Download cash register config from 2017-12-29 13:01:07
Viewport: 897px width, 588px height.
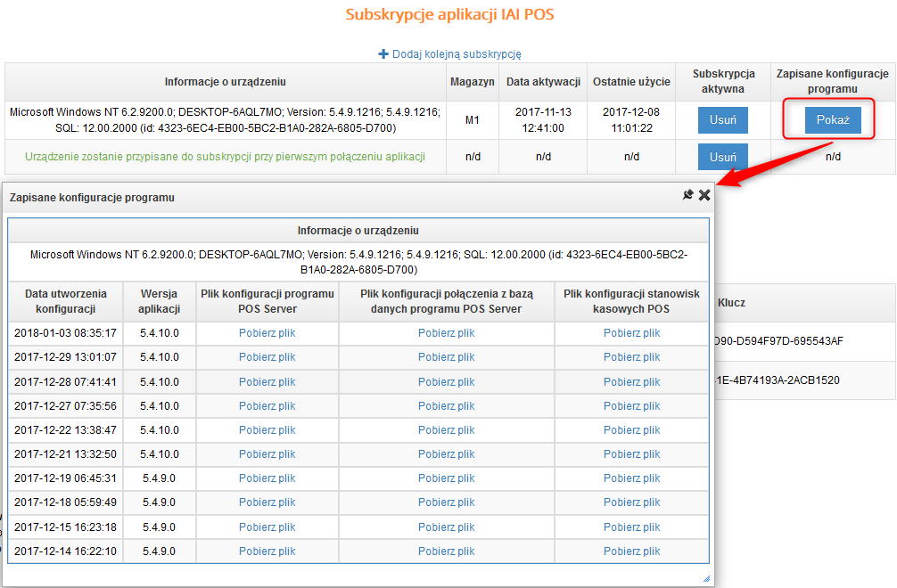point(631,357)
